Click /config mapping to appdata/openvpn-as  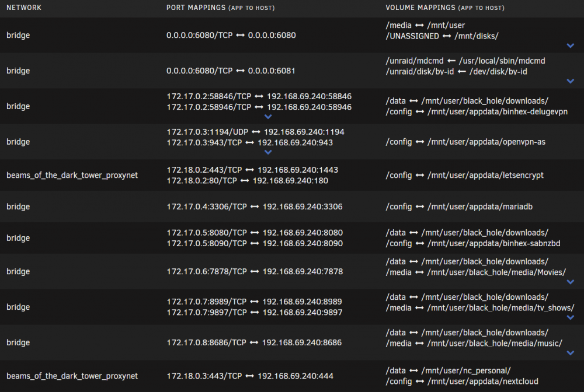pos(465,142)
